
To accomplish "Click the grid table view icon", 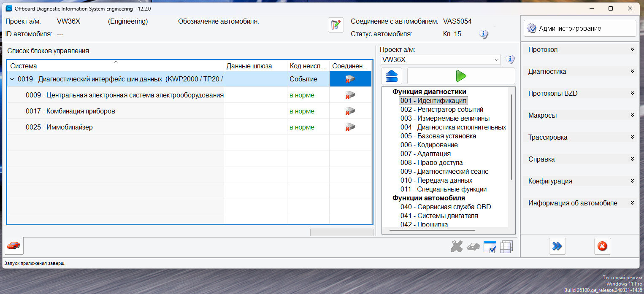I will pos(506,247).
